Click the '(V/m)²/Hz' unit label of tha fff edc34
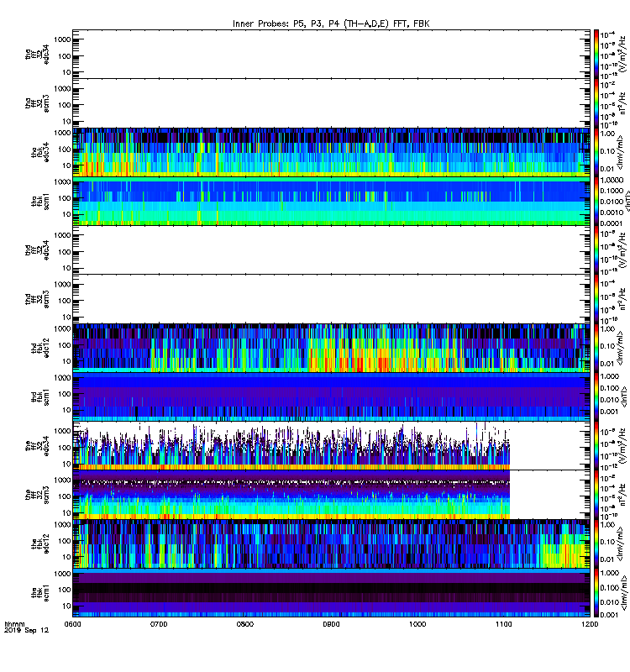630x672 pixels. tap(622, 54)
